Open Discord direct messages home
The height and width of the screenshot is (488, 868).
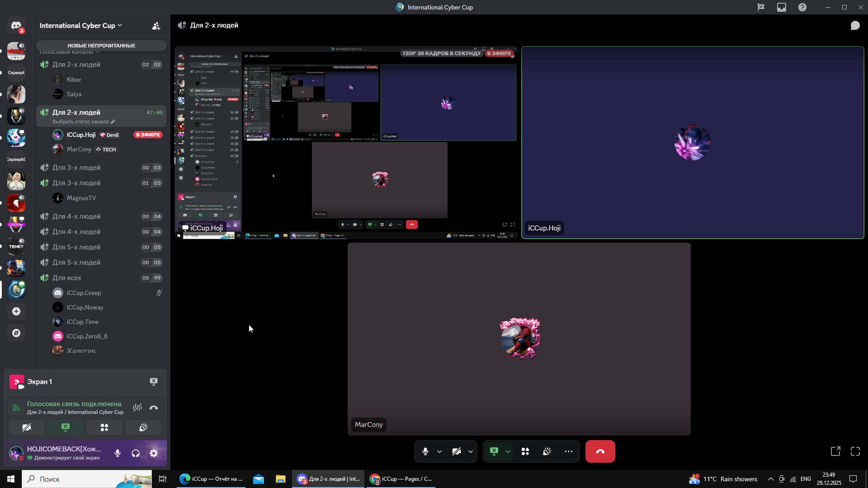tap(16, 26)
